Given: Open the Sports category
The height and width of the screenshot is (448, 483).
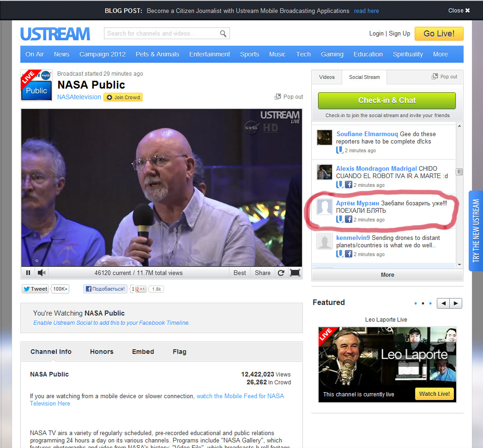Looking at the screenshot, I should point(249,54).
